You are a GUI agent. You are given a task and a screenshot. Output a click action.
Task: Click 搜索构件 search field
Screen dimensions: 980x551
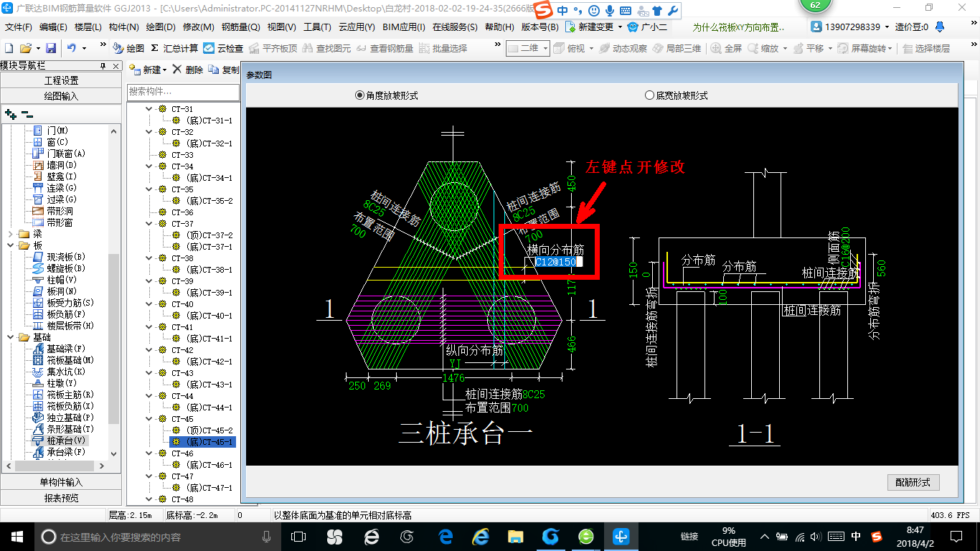click(183, 92)
